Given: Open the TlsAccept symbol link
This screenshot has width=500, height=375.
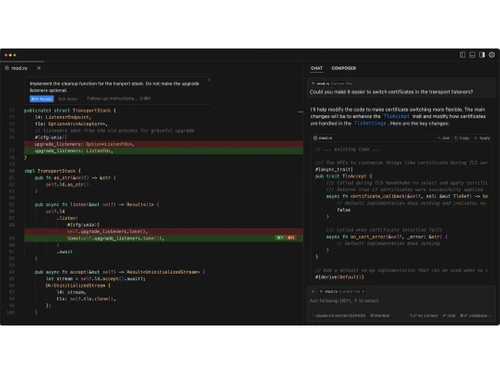Looking at the screenshot, I should pyautogui.click(x=396, y=116).
